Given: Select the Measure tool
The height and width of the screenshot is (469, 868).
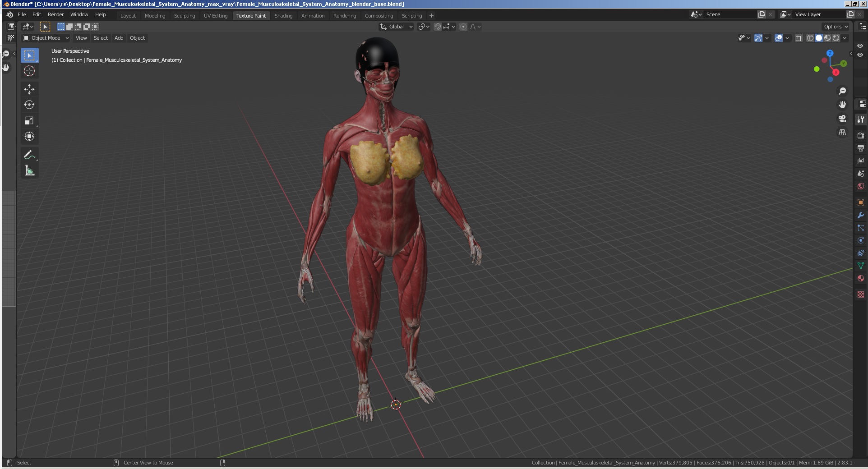Looking at the screenshot, I should coord(29,170).
